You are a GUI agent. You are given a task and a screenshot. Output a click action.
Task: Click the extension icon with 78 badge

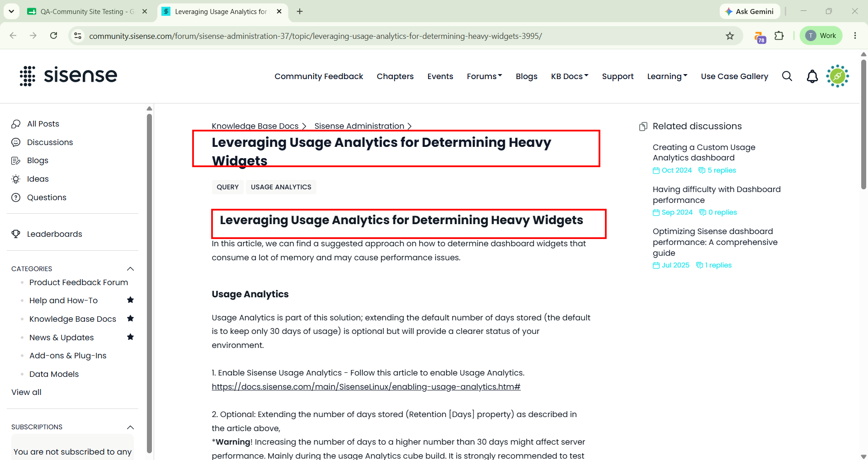[759, 37]
